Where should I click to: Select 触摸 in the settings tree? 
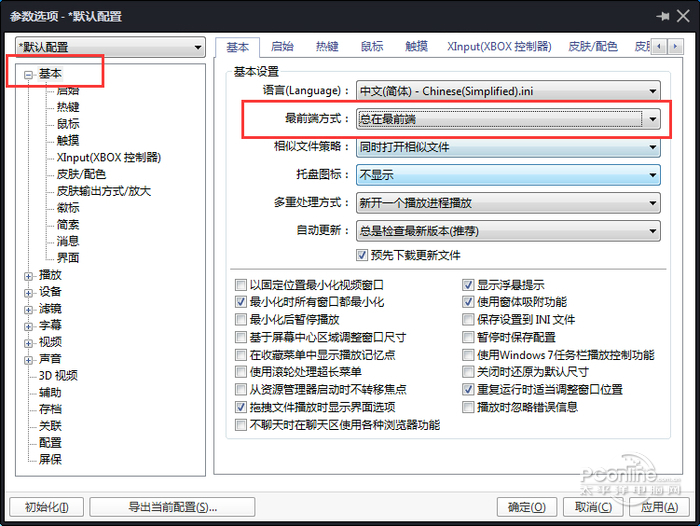coord(68,141)
